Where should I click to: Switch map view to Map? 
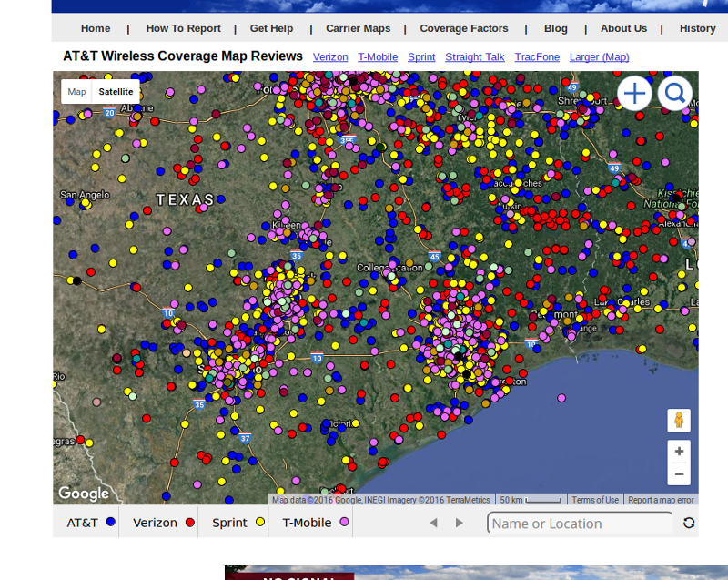76,91
